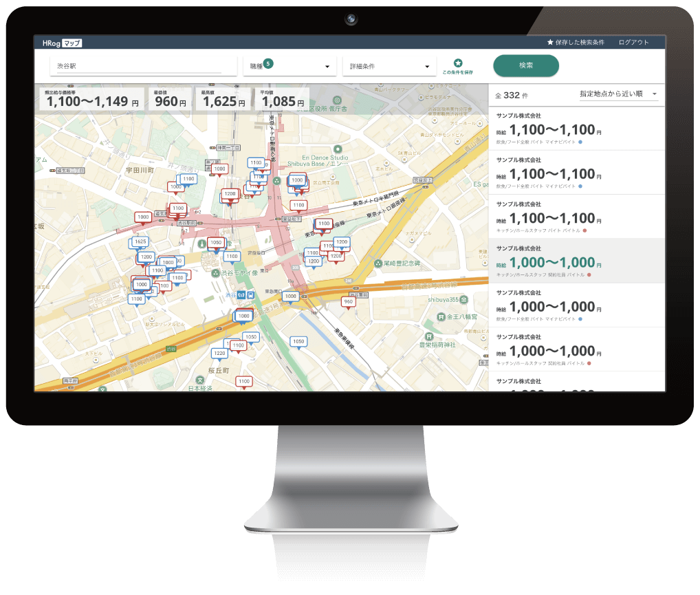Image resolution: width=700 pixels, height=595 pixels.
Task: Click the shibuya355 place icon
Action: 464,299
